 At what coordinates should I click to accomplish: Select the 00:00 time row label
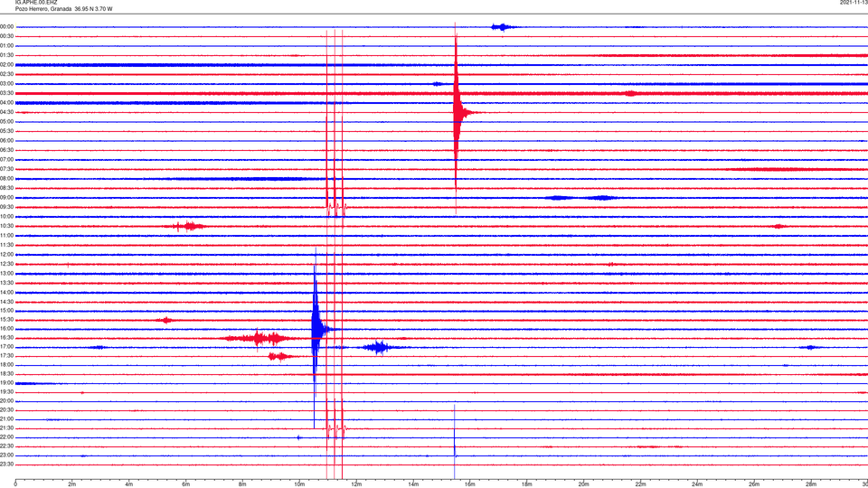pyautogui.click(x=7, y=26)
